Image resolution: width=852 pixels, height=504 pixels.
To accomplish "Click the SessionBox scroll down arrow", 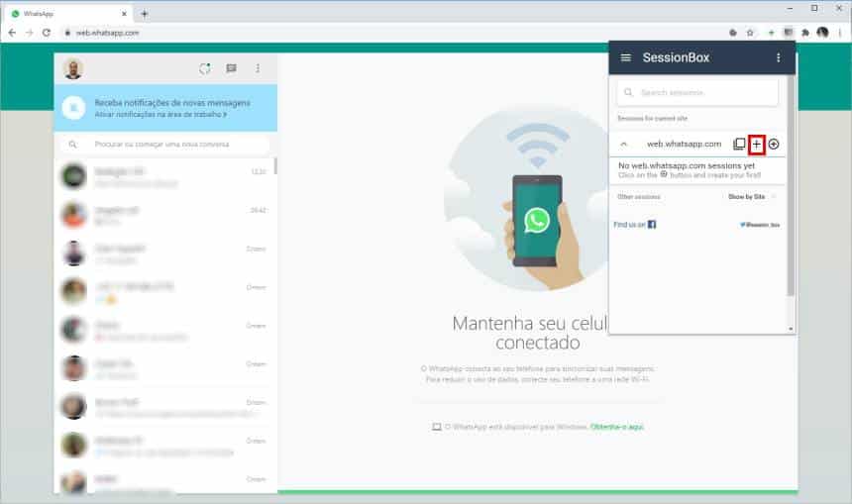I will pyautogui.click(x=791, y=329).
